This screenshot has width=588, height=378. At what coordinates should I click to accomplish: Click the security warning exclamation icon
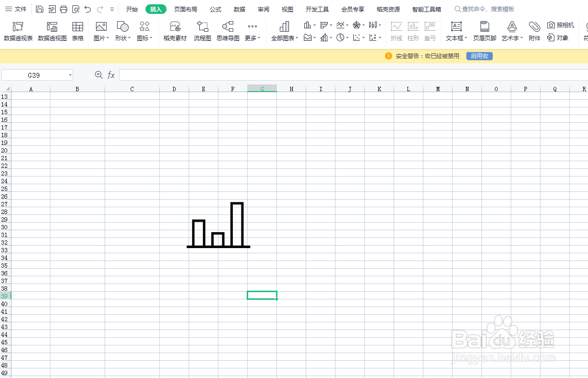389,56
